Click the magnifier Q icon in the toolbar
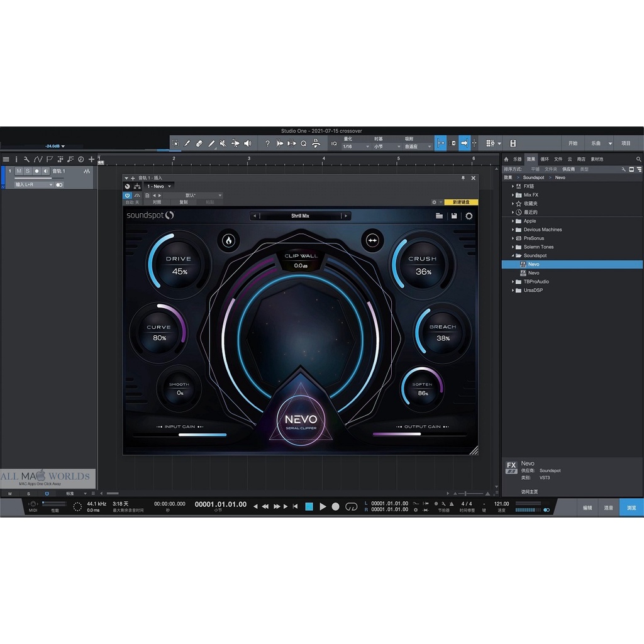Viewport: 644px width, 644px height. [x=304, y=144]
